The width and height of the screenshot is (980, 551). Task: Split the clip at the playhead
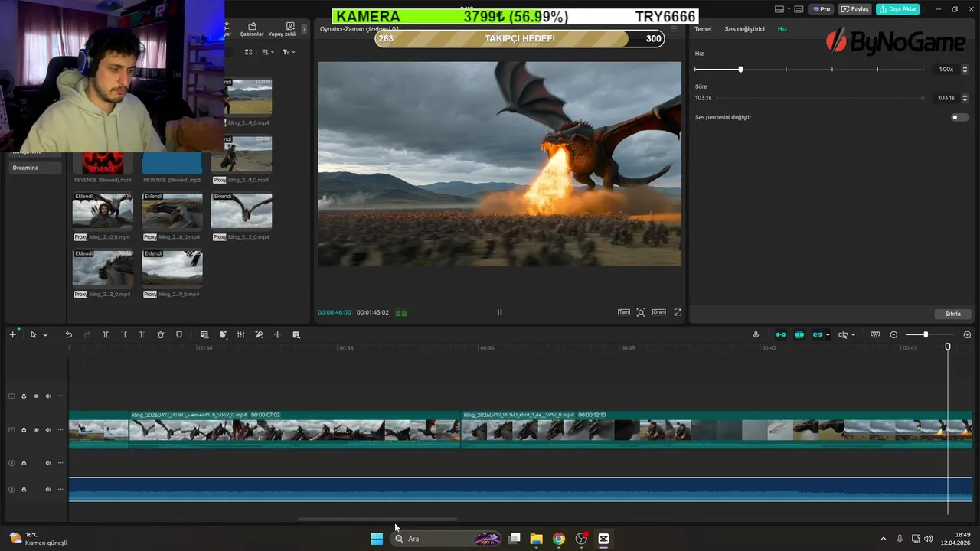(106, 334)
